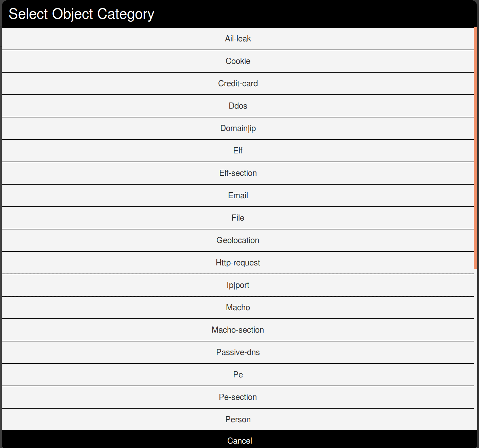Select the Pe category entry

238,375
